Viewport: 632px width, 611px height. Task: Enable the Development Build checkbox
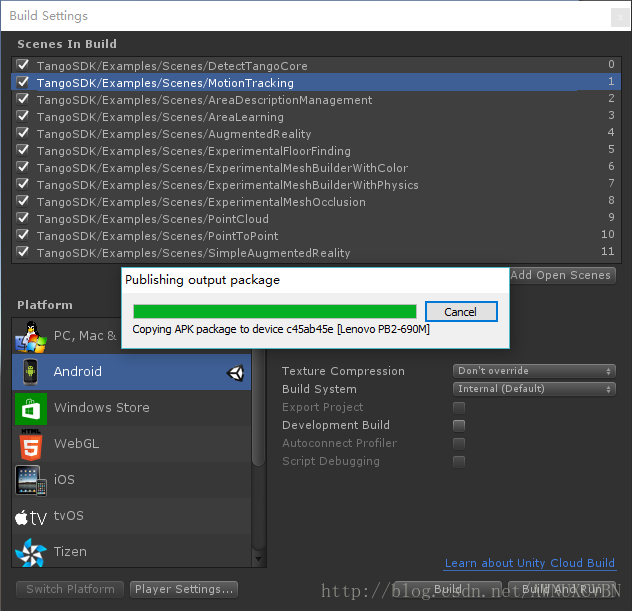pyautogui.click(x=459, y=426)
